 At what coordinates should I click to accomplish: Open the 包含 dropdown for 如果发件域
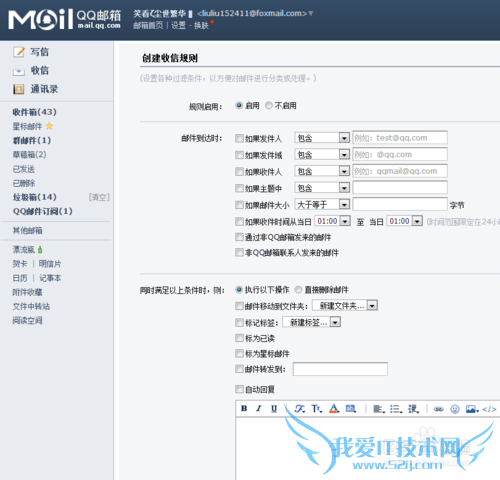pos(322,154)
